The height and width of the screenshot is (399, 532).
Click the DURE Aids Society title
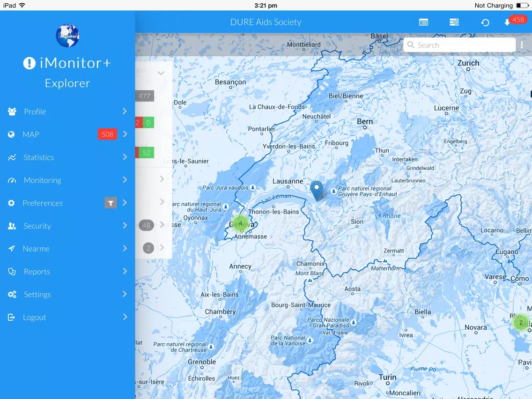tap(266, 22)
